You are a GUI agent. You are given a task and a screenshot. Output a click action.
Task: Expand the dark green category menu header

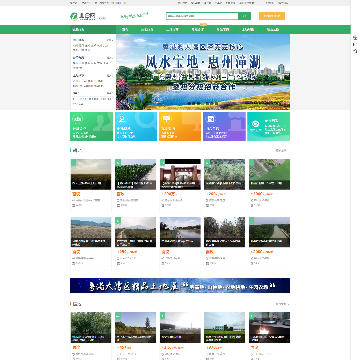93,29
